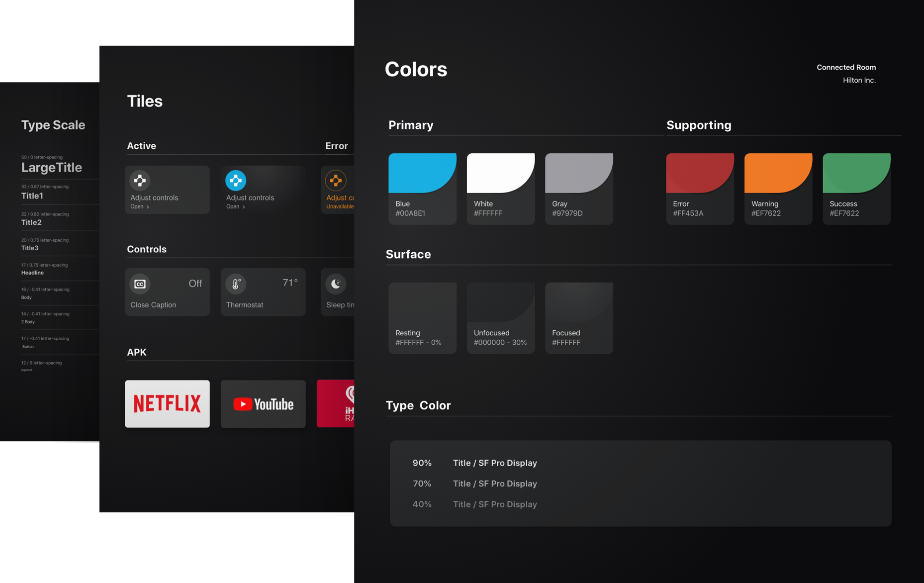Click the blue Adjust controls directional icon
Screen dimensions: 924x583
[x=236, y=180]
